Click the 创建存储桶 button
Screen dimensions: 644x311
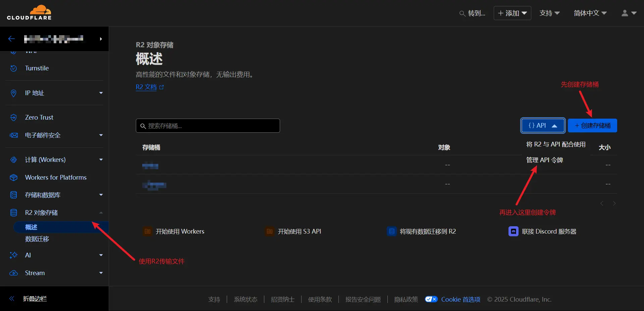(592, 125)
